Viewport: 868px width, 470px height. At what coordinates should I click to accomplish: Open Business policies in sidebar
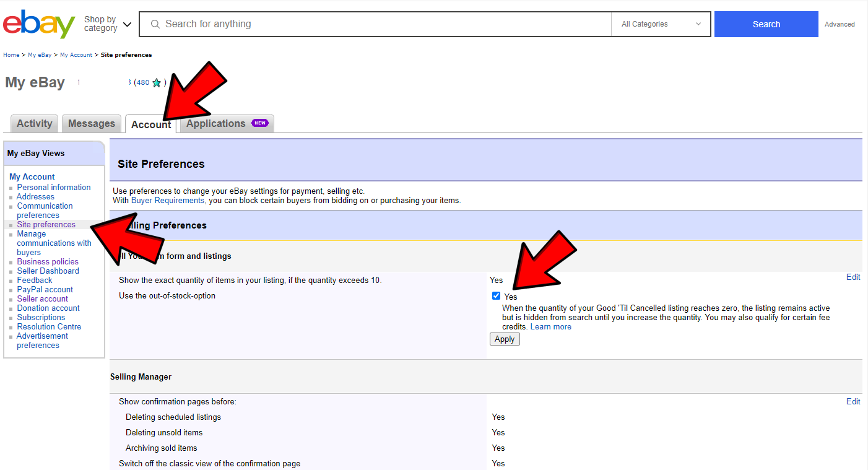pyautogui.click(x=48, y=261)
